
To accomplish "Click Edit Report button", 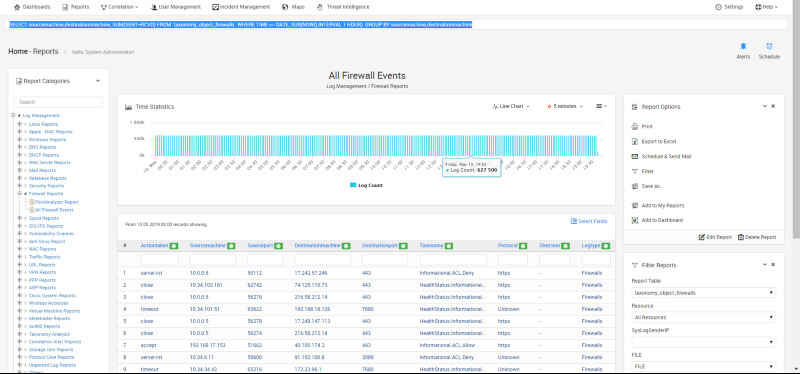I will 715,237.
